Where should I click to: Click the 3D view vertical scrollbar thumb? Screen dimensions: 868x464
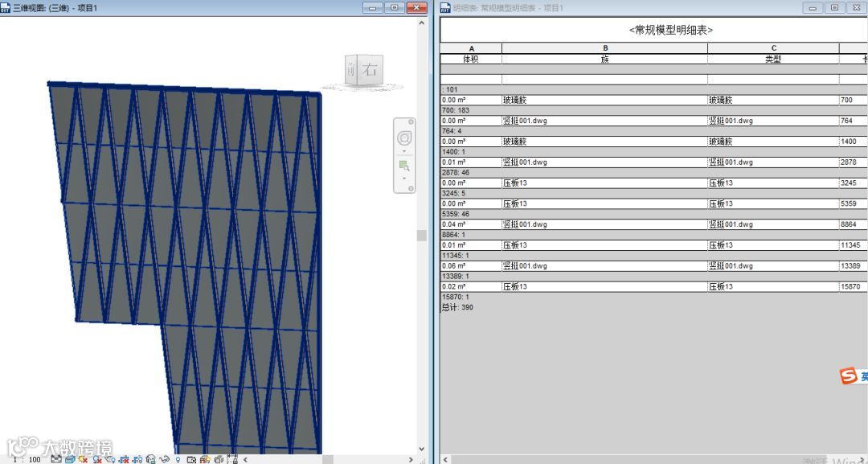tap(422, 236)
